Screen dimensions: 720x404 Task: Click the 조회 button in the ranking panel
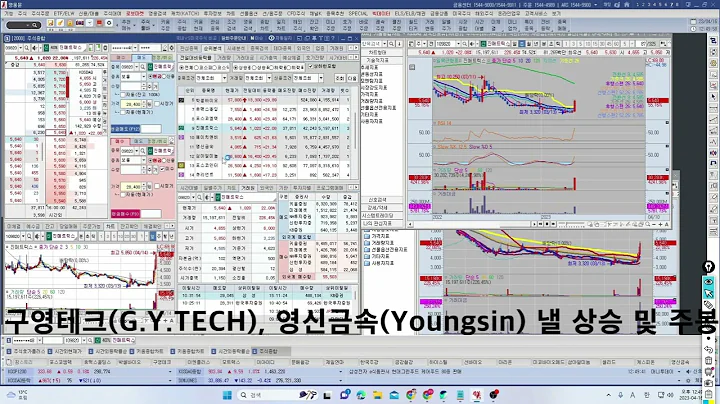click(340, 78)
